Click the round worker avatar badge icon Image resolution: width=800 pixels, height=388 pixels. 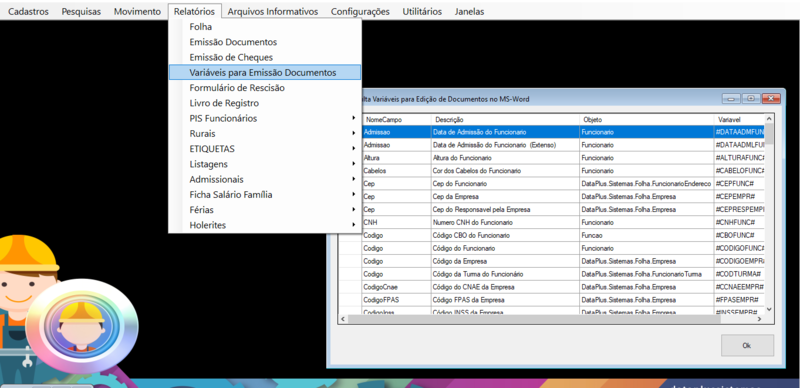pyautogui.click(x=82, y=326)
